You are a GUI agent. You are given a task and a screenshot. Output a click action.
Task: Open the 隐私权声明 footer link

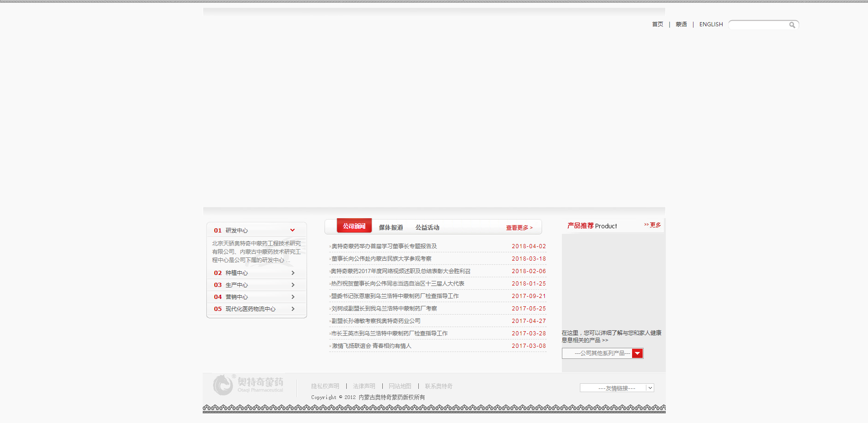point(325,386)
